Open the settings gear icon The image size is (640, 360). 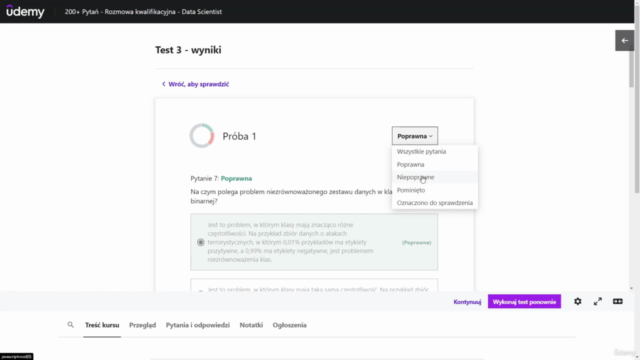(x=578, y=302)
